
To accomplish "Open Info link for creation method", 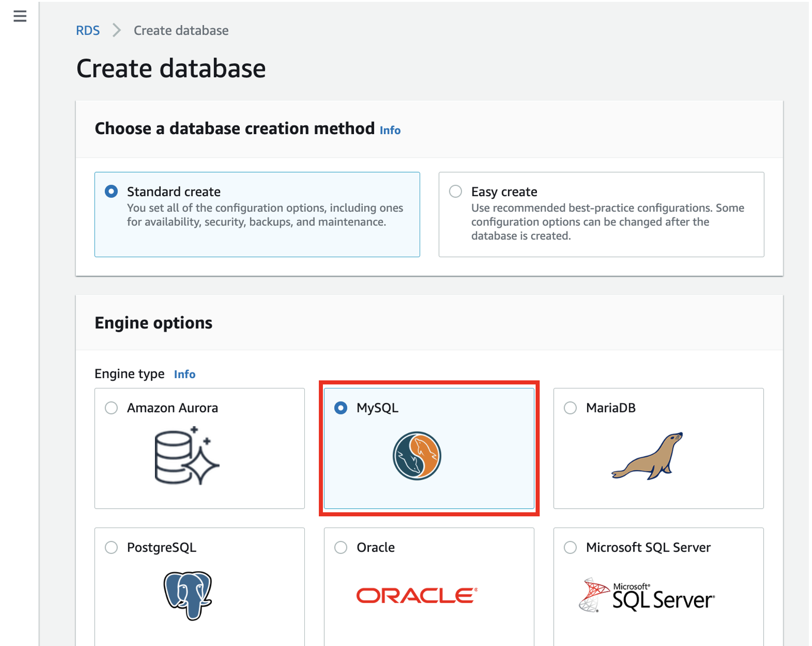I will tap(390, 130).
